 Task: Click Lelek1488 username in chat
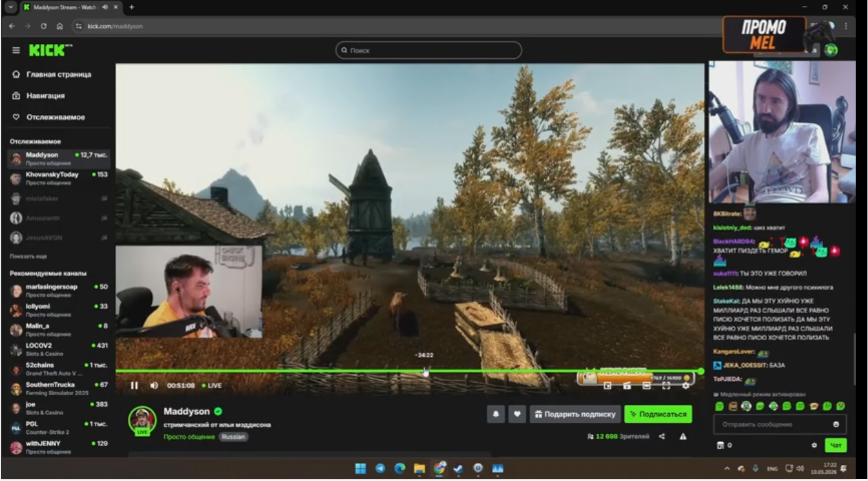tap(728, 287)
